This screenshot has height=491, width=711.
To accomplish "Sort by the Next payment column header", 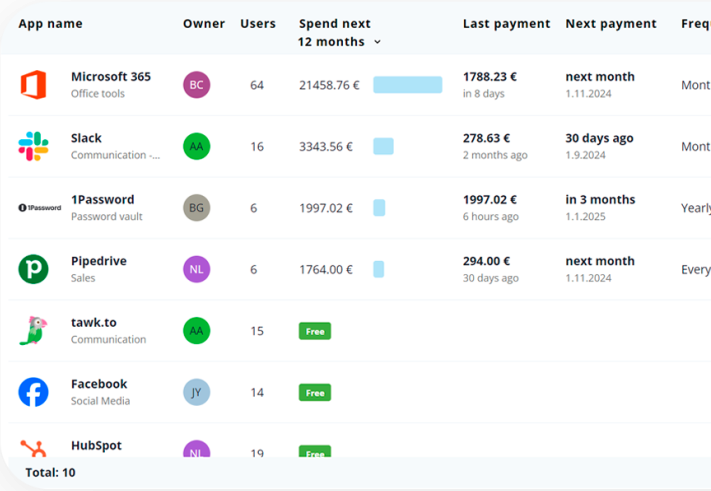I will click(611, 24).
